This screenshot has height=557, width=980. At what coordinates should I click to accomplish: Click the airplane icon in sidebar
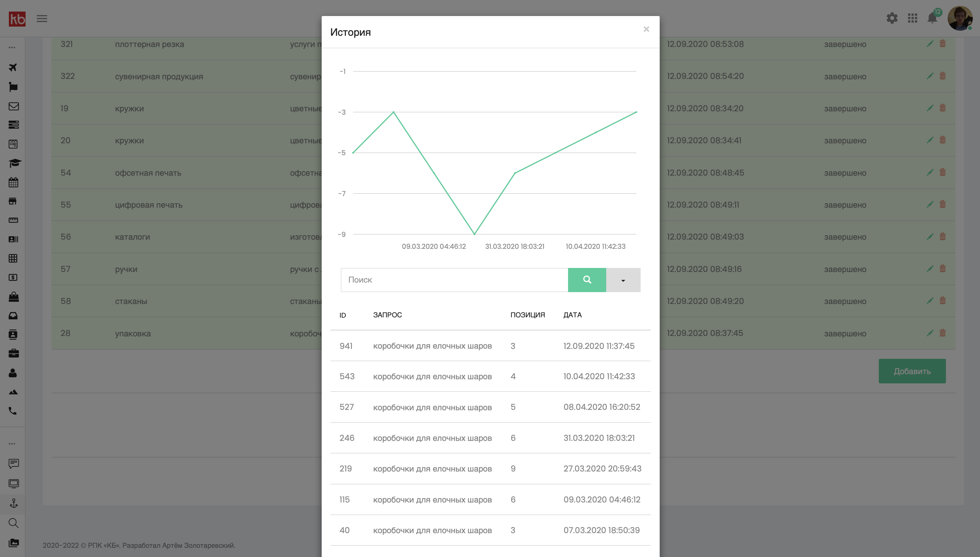(x=13, y=67)
